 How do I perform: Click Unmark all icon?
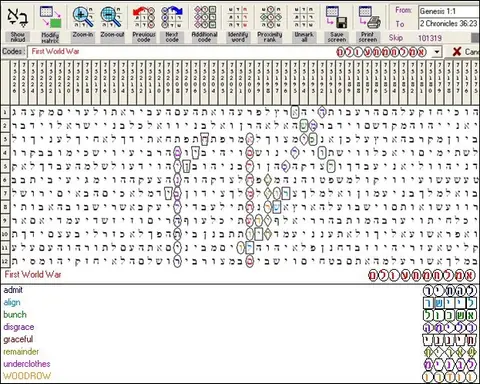(x=304, y=17)
